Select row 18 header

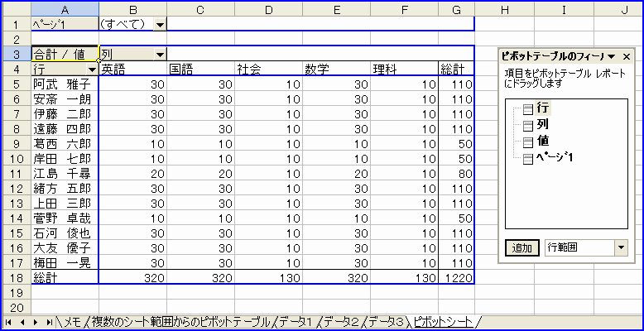coord(17,277)
